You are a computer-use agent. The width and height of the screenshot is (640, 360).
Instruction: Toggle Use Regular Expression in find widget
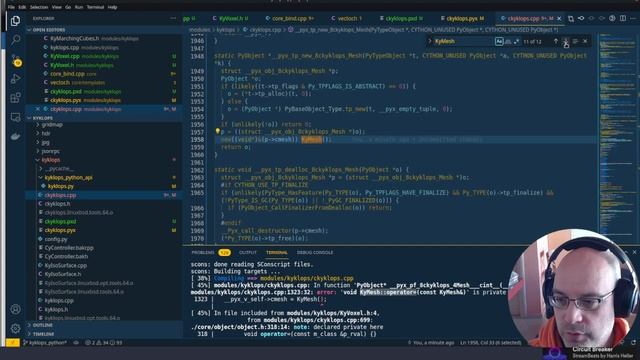pos(516,41)
